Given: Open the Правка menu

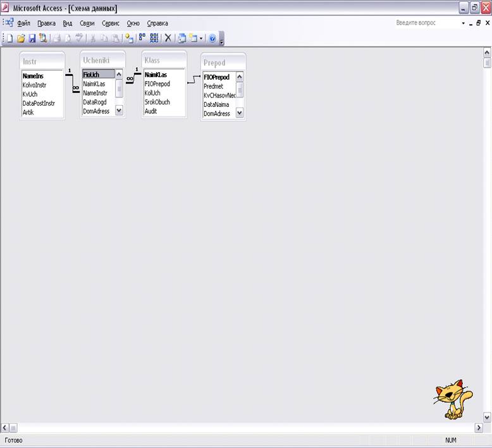Looking at the screenshot, I should click(x=46, y=23).
